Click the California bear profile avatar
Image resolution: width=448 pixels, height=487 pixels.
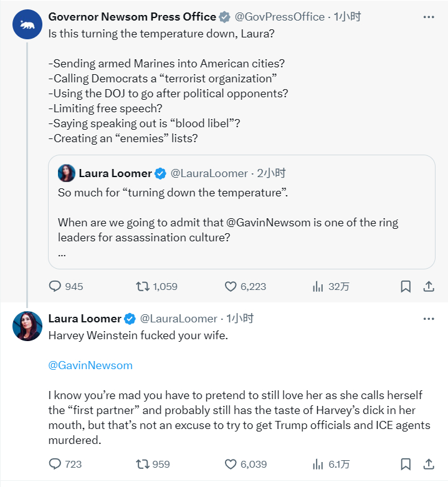(27, 24)
